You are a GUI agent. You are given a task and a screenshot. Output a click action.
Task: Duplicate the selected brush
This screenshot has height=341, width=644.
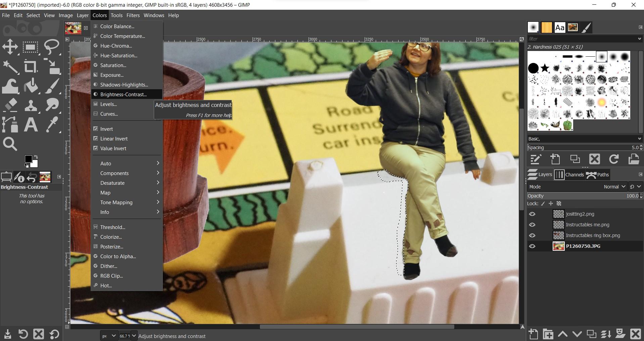(x=575, y=159)
